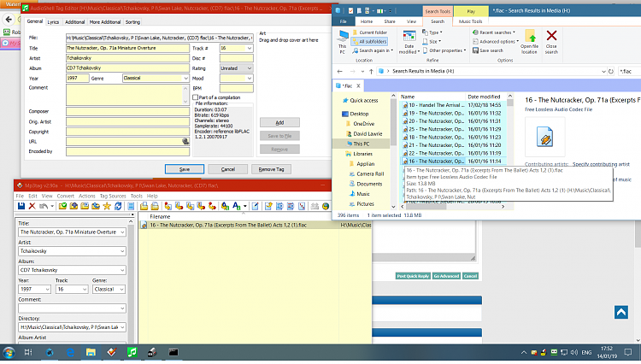The height and width of the screenshot is (364, 641).
Task: Select '10 - Handel The Arrival' file row
Action: [452, 105]
